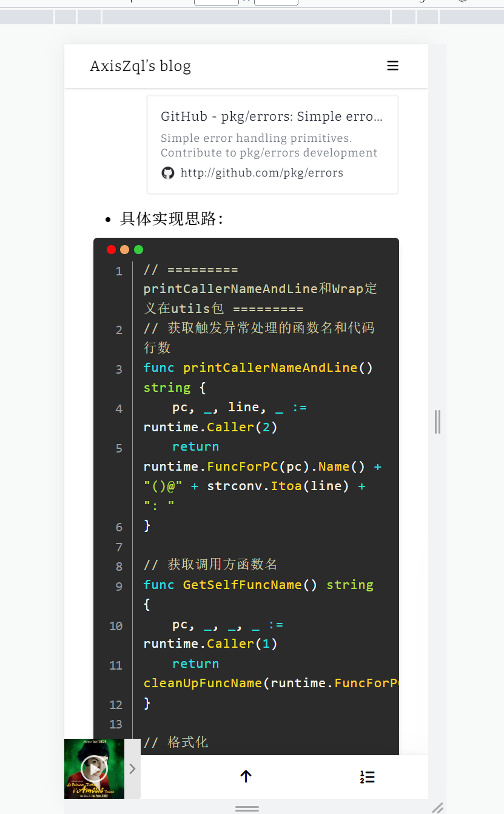The image size is (504, 814).
Task: Click the bottom-right resize handle
Action: (437, 807)
